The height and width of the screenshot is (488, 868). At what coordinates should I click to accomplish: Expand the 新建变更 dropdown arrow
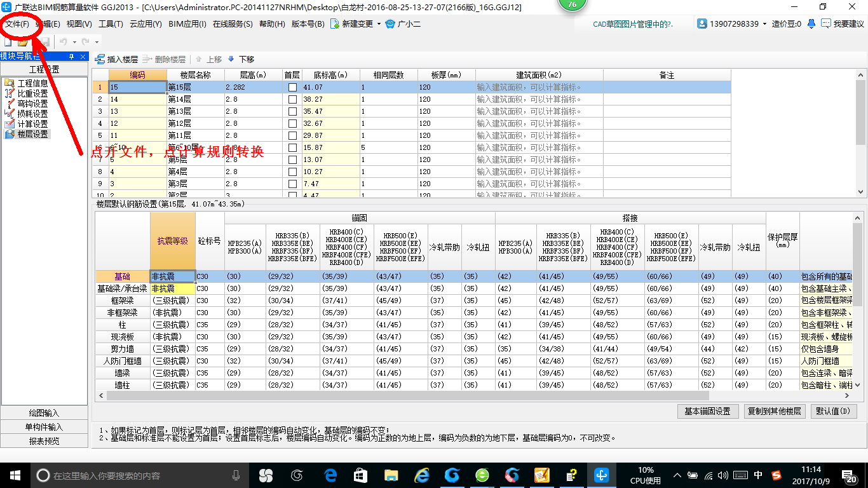[379, 24]
